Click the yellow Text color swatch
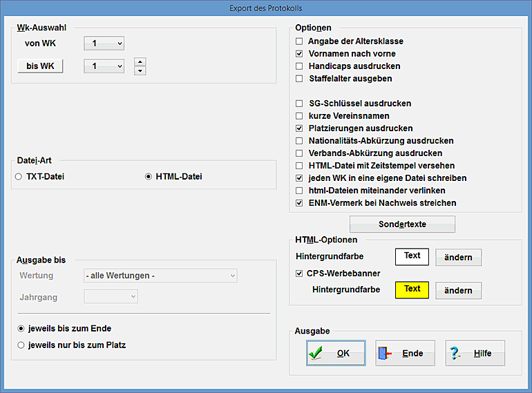The width and height of the screenshot is (532, 393). (412, 290)
